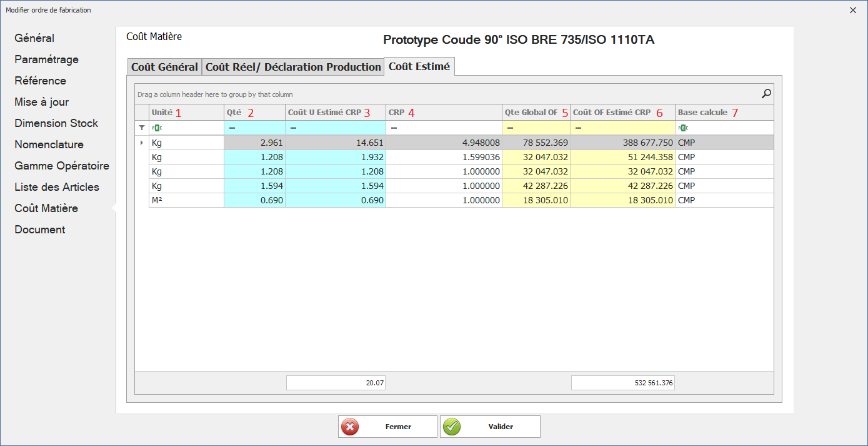Viewport: 868px width, 446px height.
Task: Switch to the Coût Général tab
Action: [164, 67]
